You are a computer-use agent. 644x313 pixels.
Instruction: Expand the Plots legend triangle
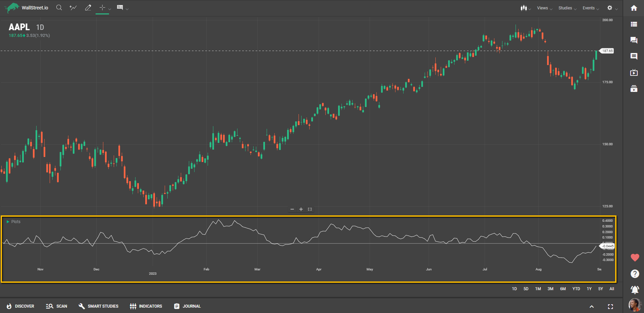(8, 222)
